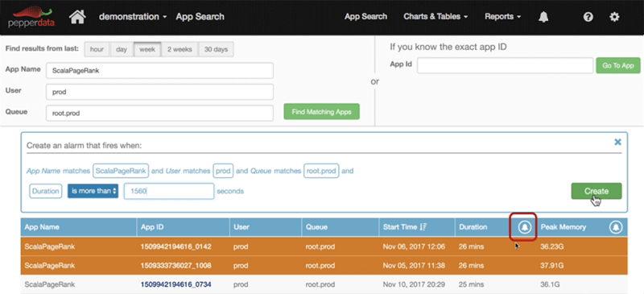Click the Duration metric chip
Image resolution: width=644 pixels, height=294 pixels.
point(46,191)
